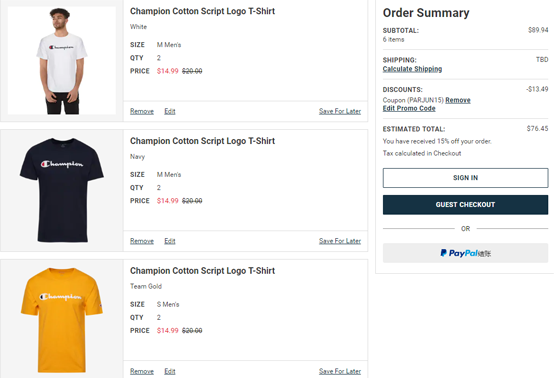Save the Navy T-shirt for later
This screenshot has height=378, width=554.
coord(340,241)
